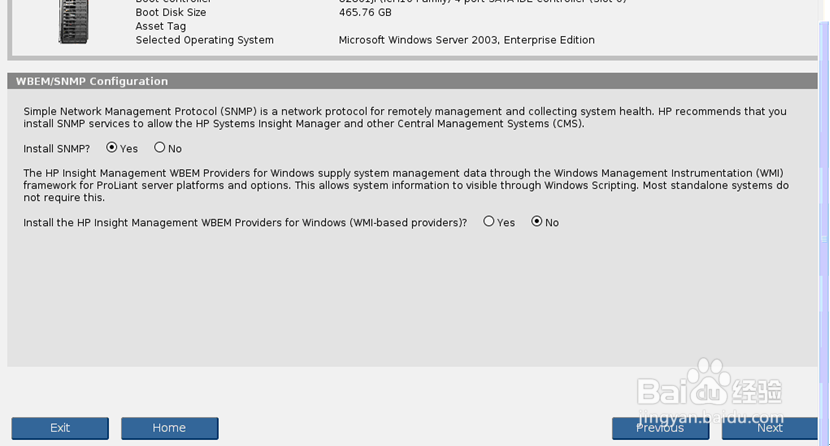The width and height of the screenshot is (830, 446).
Task: Select Yes for Install SNMP
Action: tap(111, 148)
